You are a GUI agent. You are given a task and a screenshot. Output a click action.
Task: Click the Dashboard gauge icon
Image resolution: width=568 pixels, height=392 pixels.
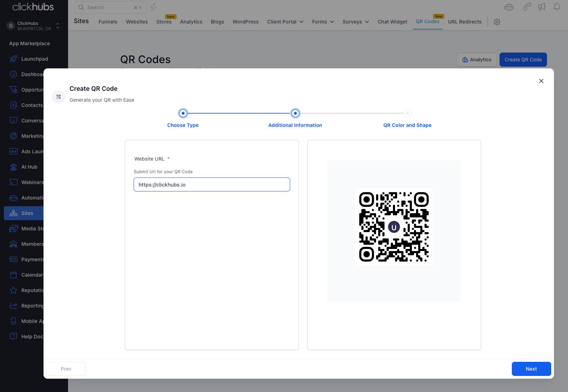pos(13,74)
